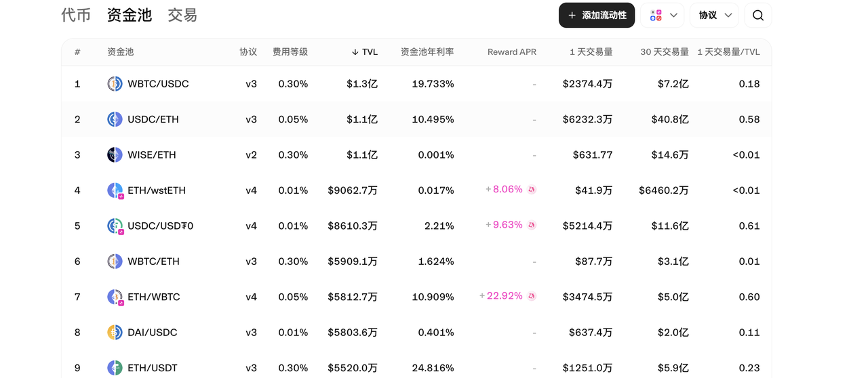Click the ETH/wstETH pool token icon
Screen dimensions: 868x378
point(115,190)
